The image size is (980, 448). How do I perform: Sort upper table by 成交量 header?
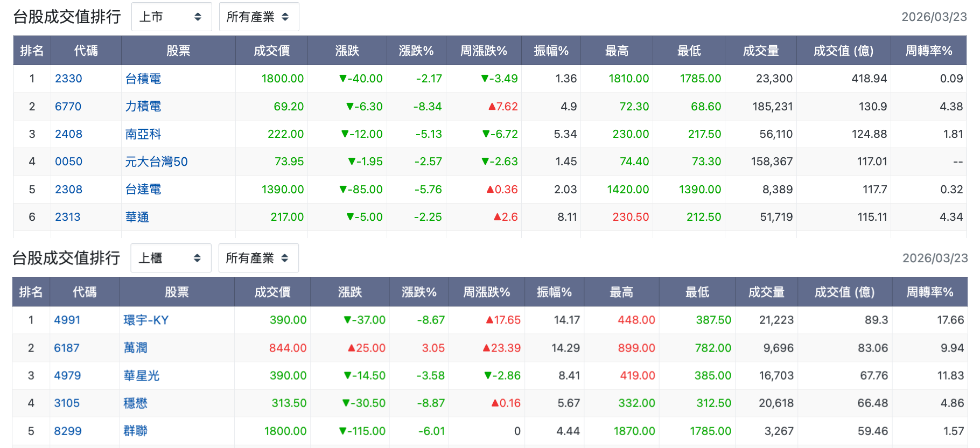761,51
